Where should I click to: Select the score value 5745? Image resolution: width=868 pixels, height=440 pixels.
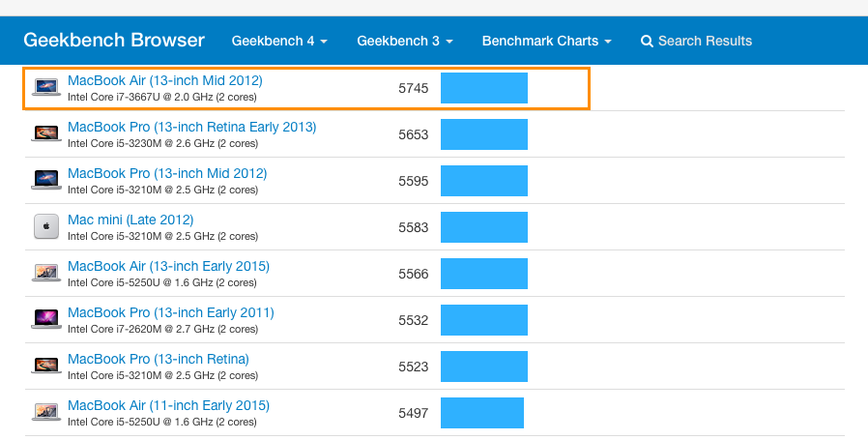414,88
